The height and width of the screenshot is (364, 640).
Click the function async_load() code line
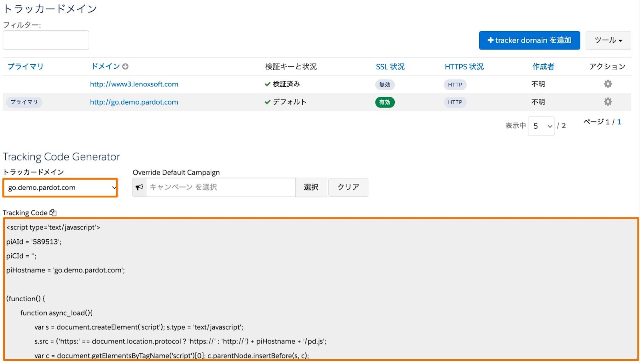coord(56,313)
